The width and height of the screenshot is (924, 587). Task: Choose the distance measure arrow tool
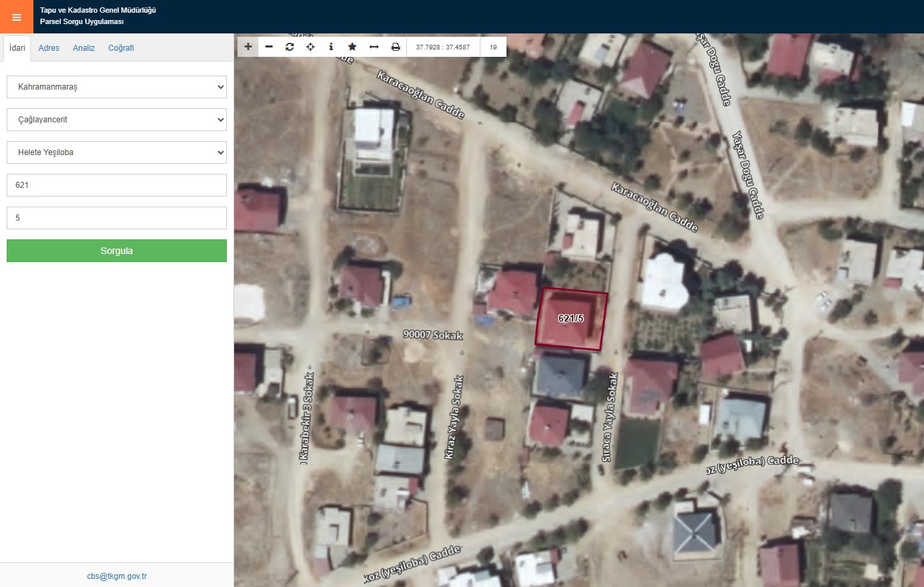pos(374,47)
